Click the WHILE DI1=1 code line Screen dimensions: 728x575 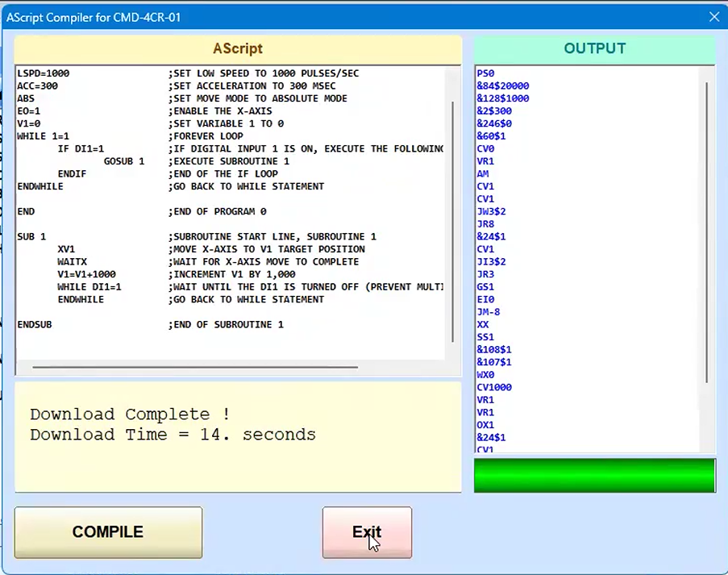click(x=89, y=286)
